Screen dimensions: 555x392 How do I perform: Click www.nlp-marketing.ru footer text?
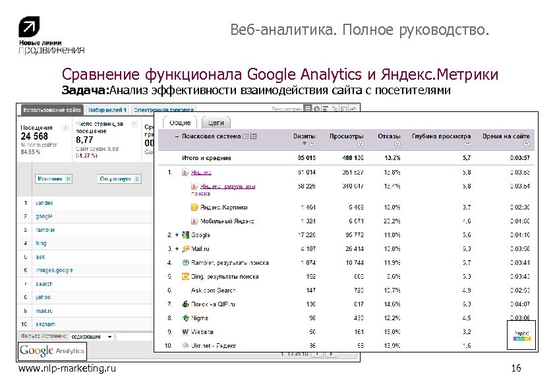pos(67,369)
